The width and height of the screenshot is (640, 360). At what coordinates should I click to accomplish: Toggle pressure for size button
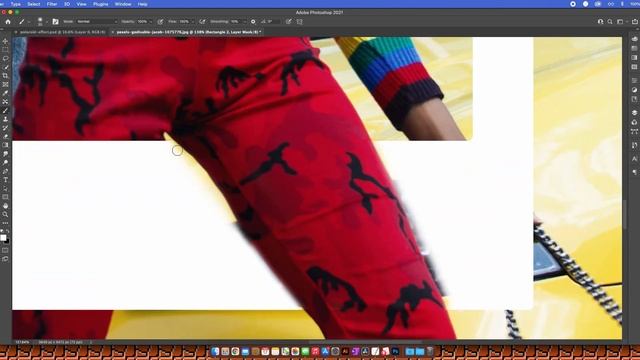tap(289, 22)
